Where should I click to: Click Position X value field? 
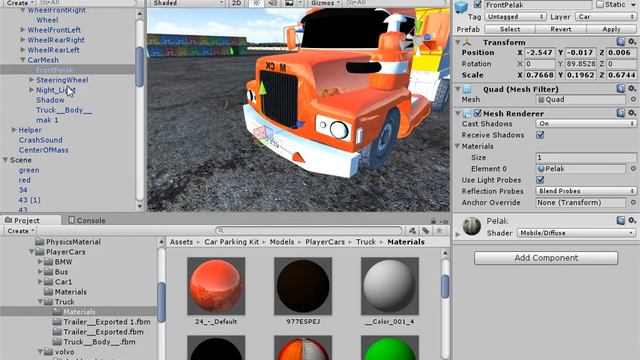(539, 53)
